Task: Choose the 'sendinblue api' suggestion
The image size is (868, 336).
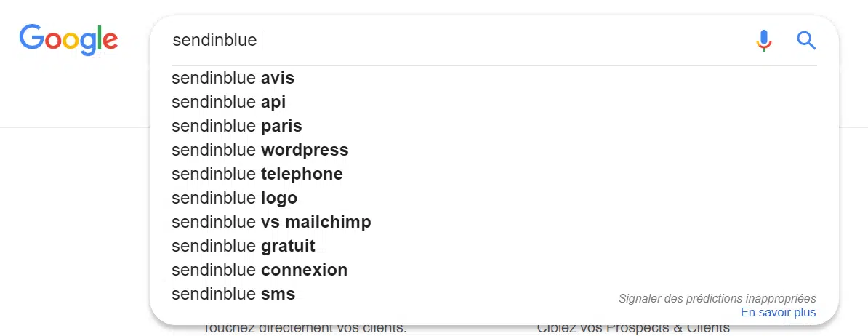Action: pyautogui.click(x=228, y=102)
